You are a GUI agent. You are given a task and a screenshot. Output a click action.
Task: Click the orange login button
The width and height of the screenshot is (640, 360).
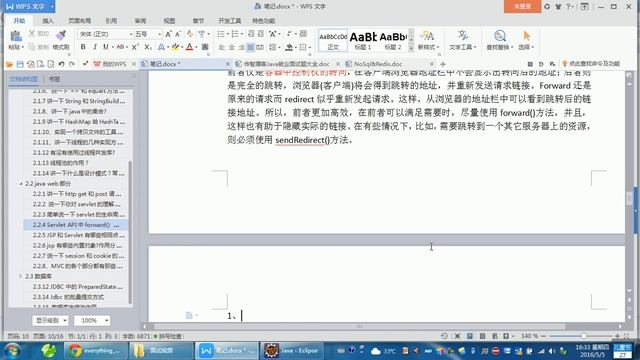tap(522, 7)
